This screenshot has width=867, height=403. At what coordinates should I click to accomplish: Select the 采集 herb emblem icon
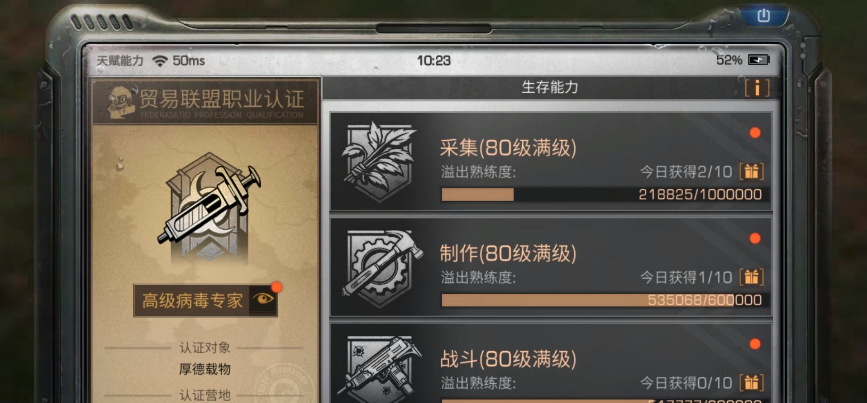[x=379, y=160]
